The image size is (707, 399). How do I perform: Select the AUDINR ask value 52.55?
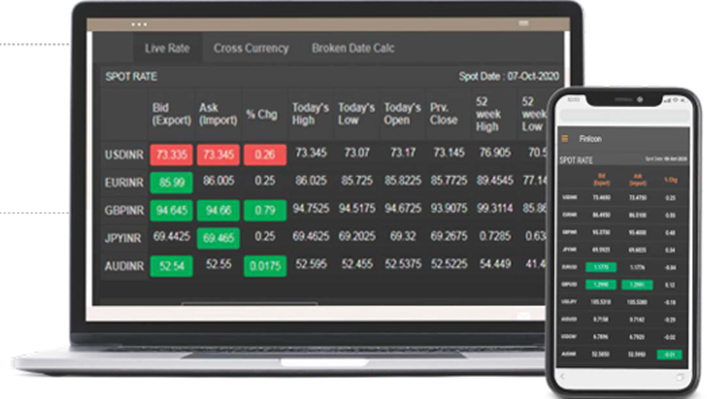click(x=218, y=264)
